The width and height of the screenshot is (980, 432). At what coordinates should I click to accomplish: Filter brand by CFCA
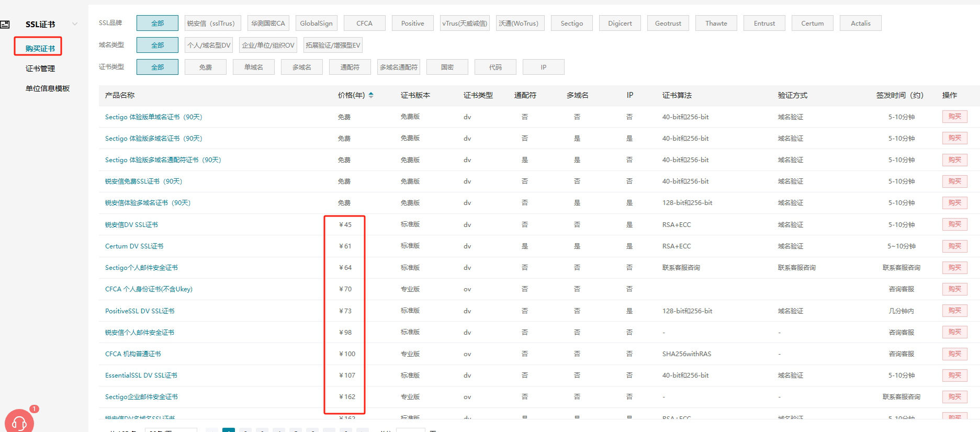coord(365,24)
